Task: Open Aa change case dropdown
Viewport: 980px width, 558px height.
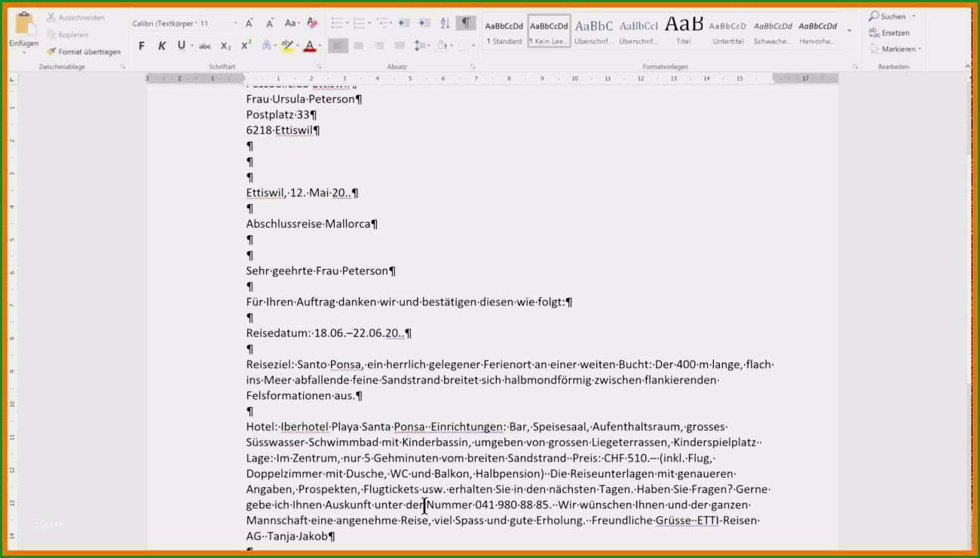Action: [x=292, y=23]
